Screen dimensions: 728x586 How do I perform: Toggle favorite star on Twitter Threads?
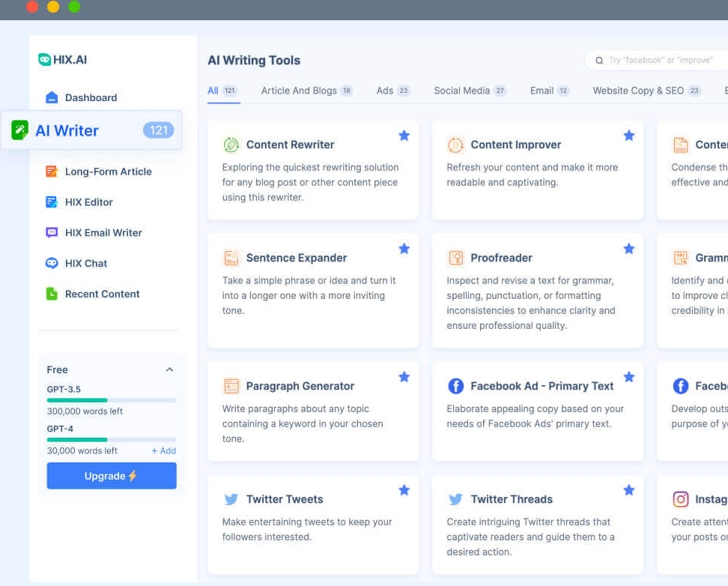tap(629, 490)
